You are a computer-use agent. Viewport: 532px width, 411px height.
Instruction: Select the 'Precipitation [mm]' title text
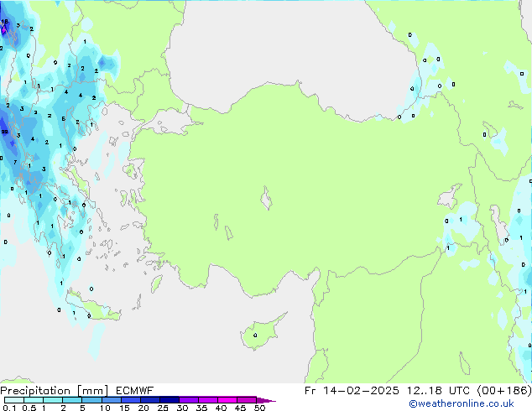point(55,391)
